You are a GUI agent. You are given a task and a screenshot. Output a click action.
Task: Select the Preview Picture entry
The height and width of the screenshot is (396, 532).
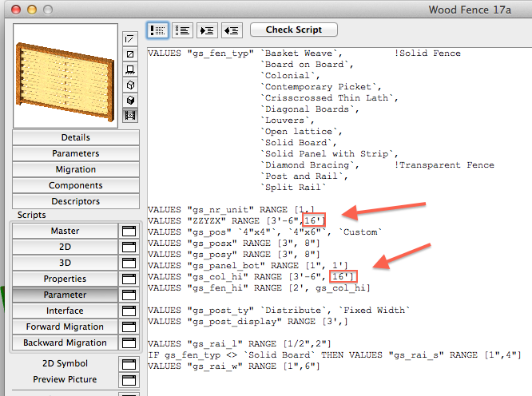(66, 379)
